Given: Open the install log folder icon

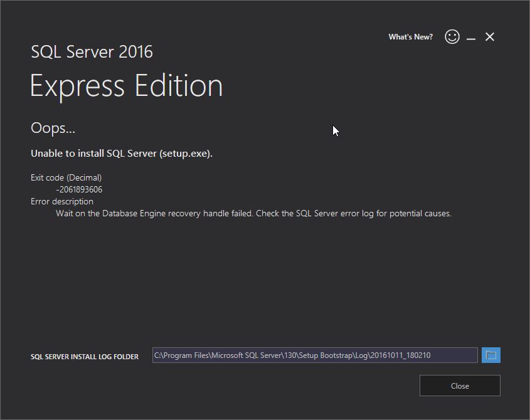Looking at the screenshot, I should click(x=490, y=355).
